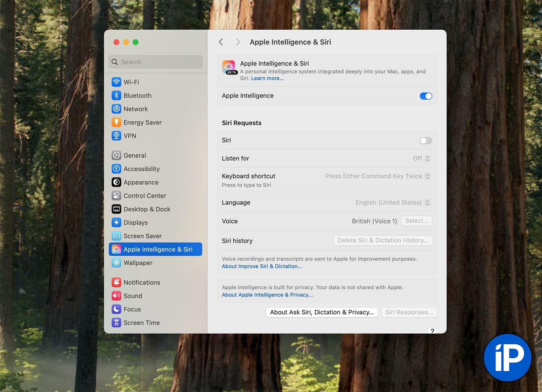
Task: Click the Displays sun icon
Action: click(116, 223)
